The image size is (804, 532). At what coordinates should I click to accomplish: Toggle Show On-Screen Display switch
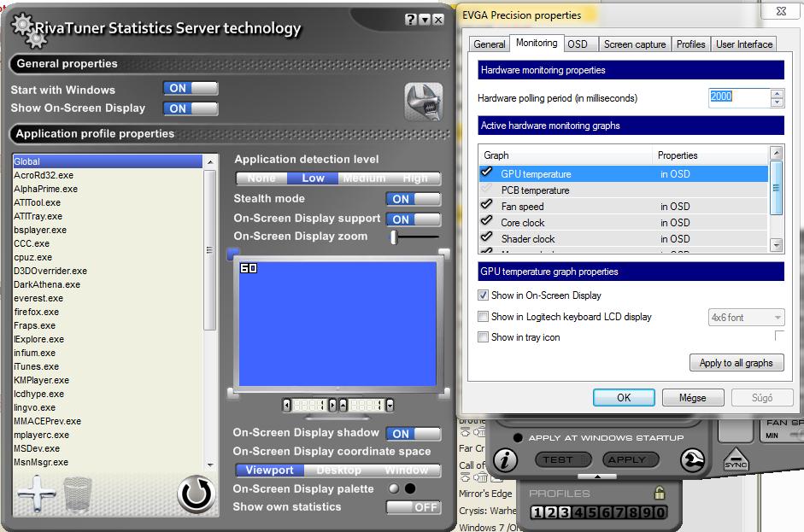[x=191, y=108]
